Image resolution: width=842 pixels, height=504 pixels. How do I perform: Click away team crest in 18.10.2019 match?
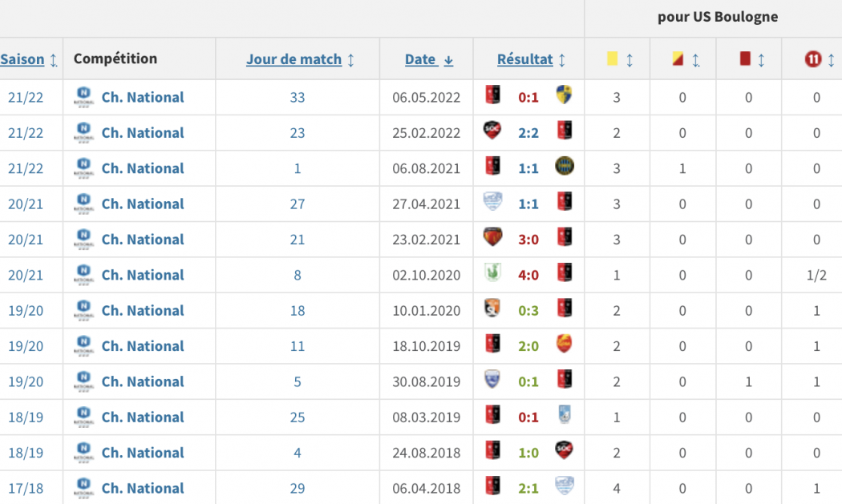(564, 345)
